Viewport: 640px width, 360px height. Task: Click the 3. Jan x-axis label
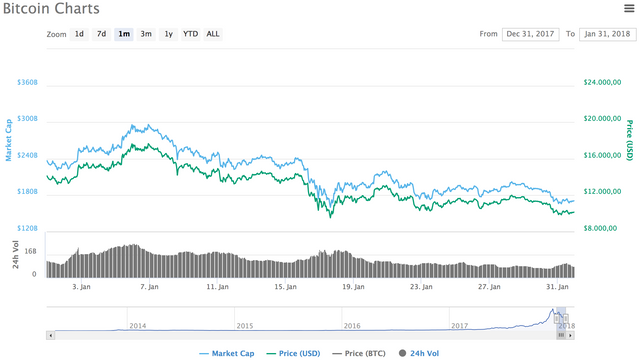(x=82, y=287)
